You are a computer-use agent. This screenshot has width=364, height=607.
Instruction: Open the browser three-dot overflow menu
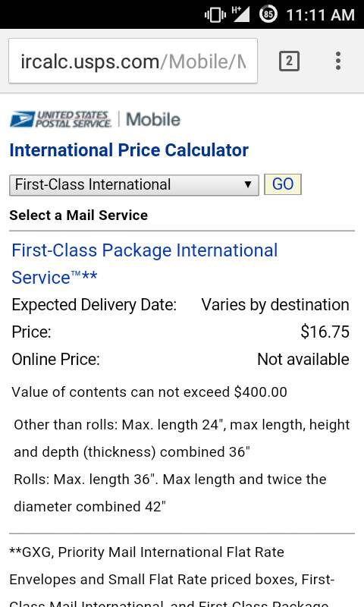pos(338,61)
